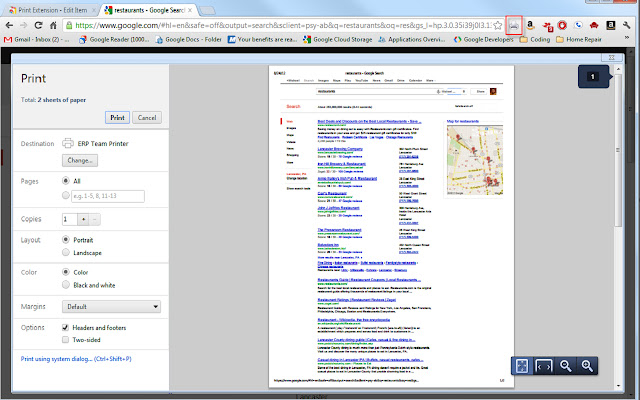This screenshot has width=640, height=400.
Task: Zoom in on the print preview
Action: (x=587, y=366)
